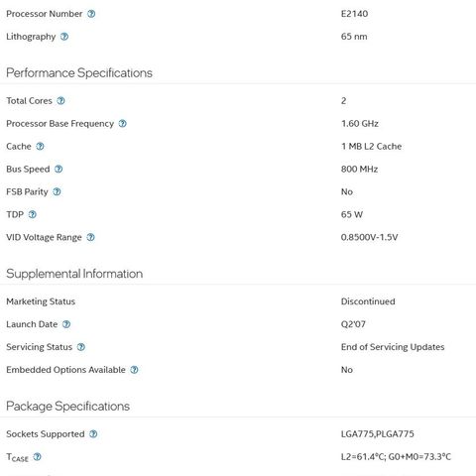Click the Performance Specifications heading
Viewport: 476px width, 476px height.
[x=79, y=73]
